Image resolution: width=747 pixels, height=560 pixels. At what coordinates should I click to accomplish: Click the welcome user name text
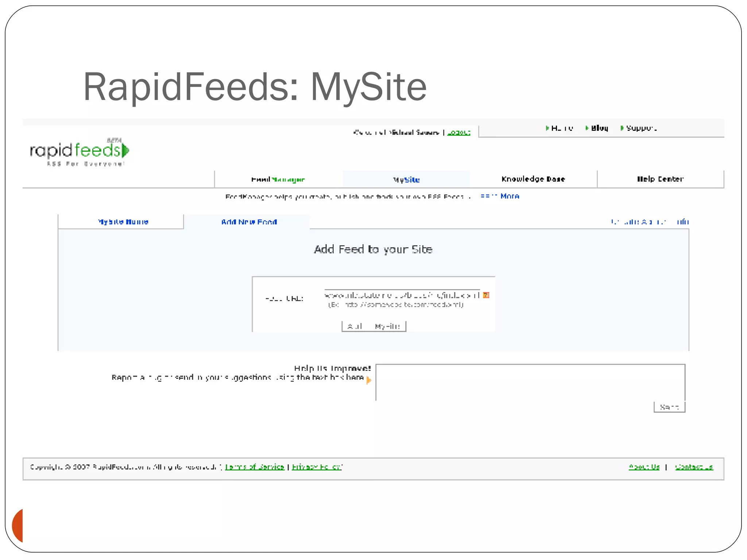point(414,132)
